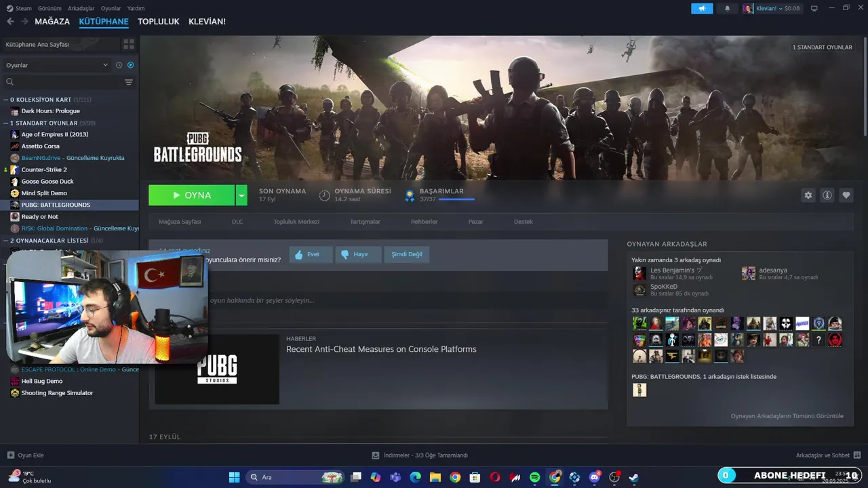
Task: Collapse the 0 KOLEKSİYON KART category
Action: [5, 100]
